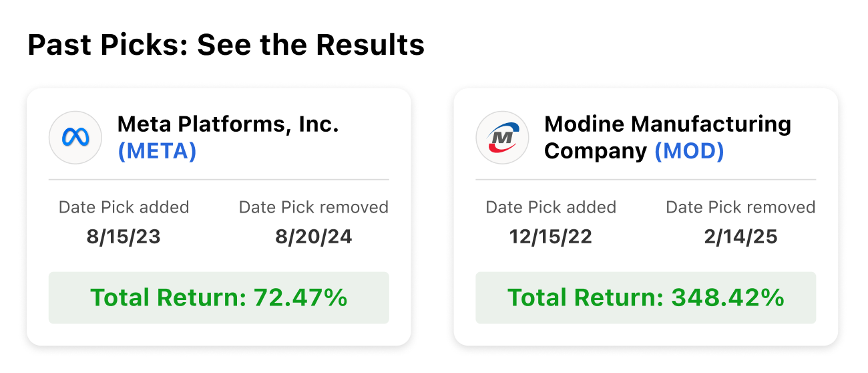Click the 2/14/25 pick removed date
This screenshot has width=868, height=373.
click(x=740, y=237)
